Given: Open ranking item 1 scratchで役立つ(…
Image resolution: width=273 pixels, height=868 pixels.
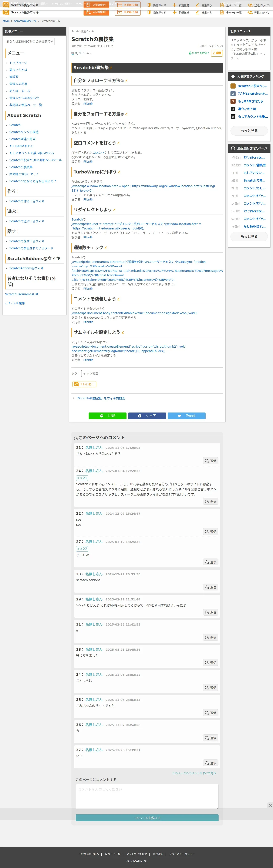Looking at the screenshot, I should pyautogui.click(x=252, y=86).
